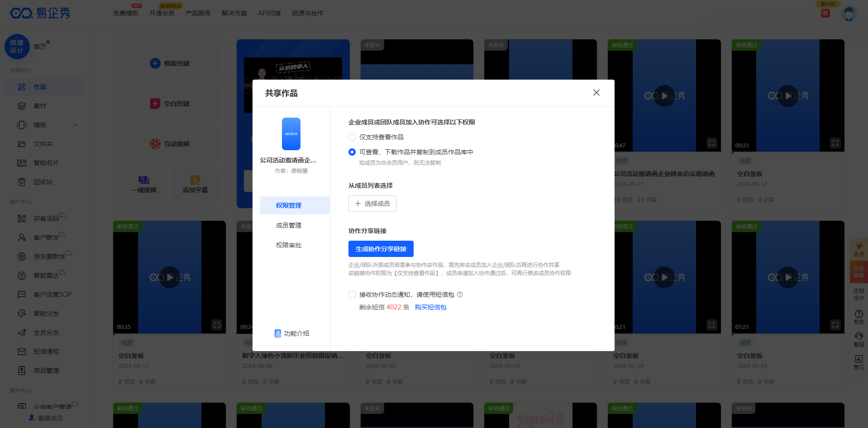Close the Share Work dialog
This screenshot has height=428, width=868.
[x=596, y=93]
